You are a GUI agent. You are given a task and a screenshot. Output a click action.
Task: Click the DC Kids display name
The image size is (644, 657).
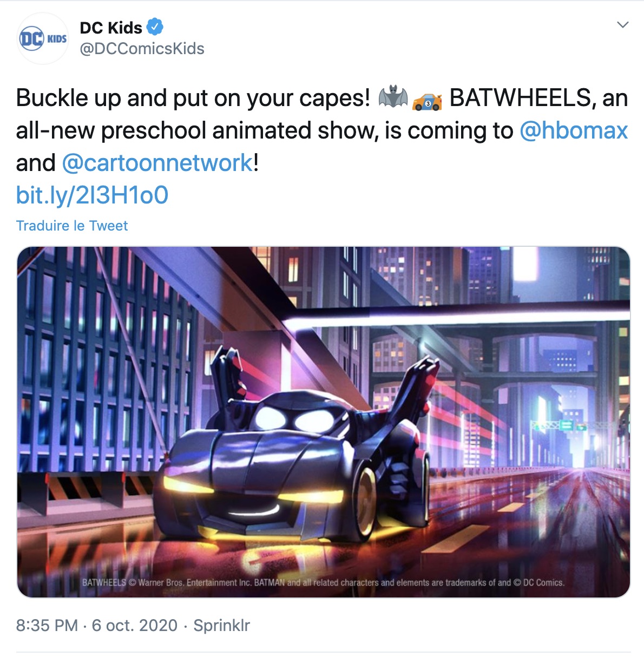click(111, 27)
